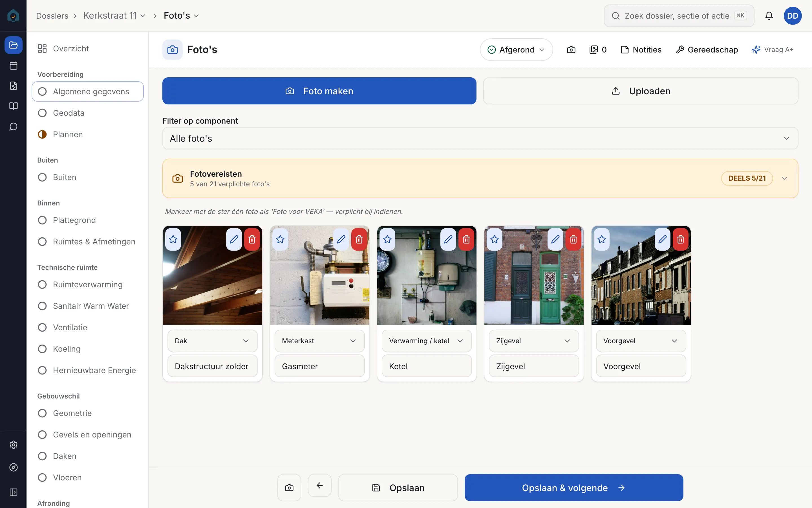Screen dimensions: 812x508
Task: Edit the Gasmeter photo with pencil
Action: pyautogui.click(x=341, y=239)
